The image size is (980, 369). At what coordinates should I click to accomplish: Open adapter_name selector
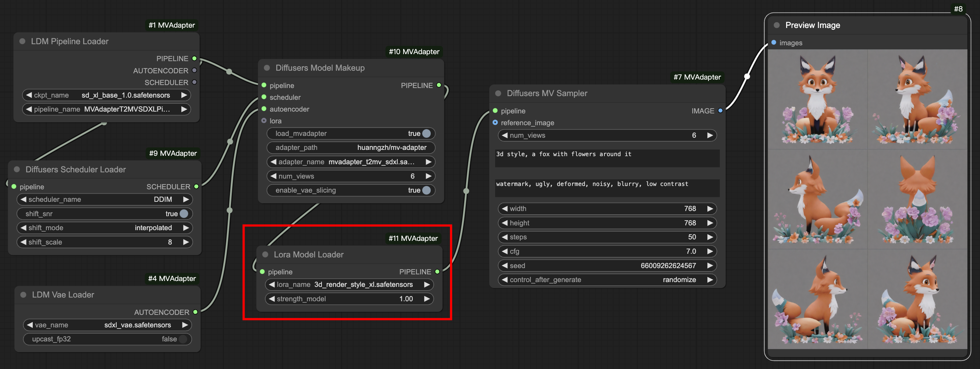pyautogui.click(x=351, y=162)
